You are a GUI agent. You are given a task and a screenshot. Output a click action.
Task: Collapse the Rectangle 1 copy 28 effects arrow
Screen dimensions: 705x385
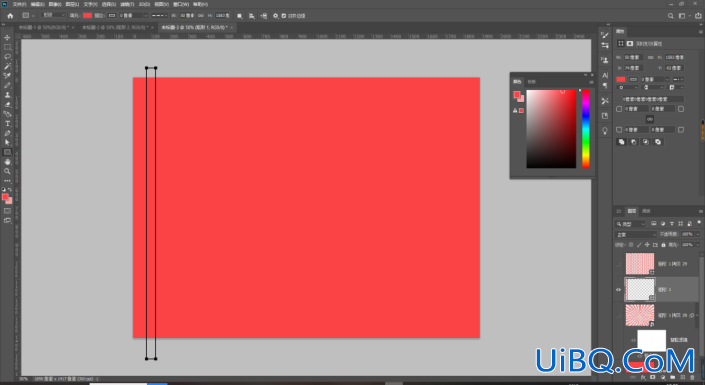(698, 315)
